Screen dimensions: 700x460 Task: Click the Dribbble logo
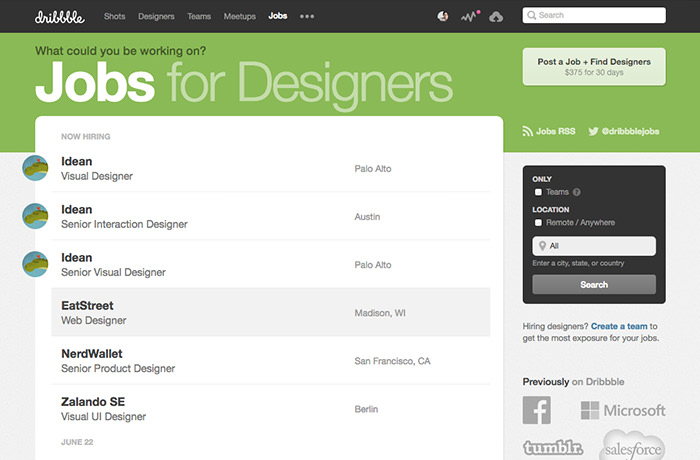pyautogui.click(x=60, y=17)
